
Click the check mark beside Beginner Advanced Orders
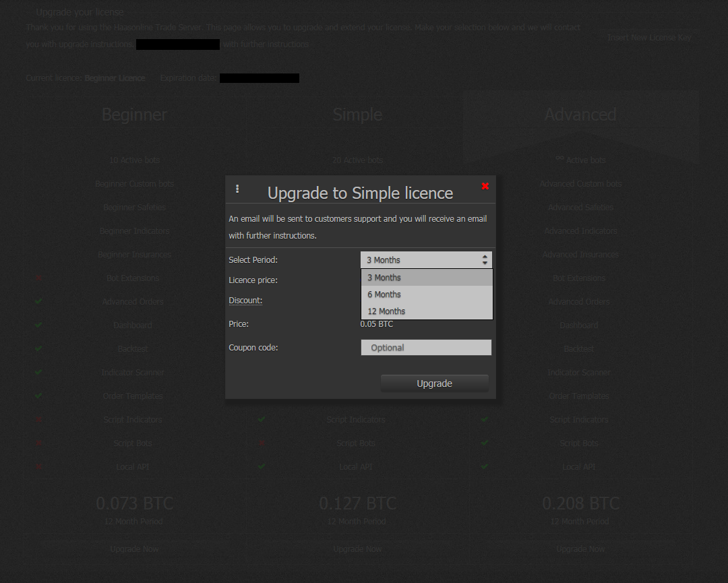point(38,301)
